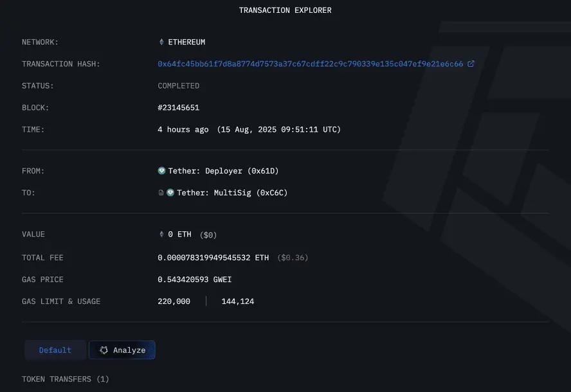Click the Tether logo beside Deployer

pos(161,171)
